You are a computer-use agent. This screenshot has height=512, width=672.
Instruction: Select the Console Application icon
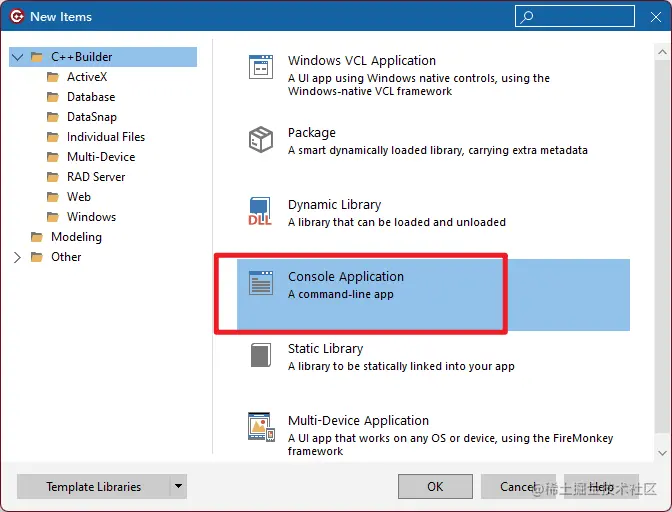click(261, 283)
